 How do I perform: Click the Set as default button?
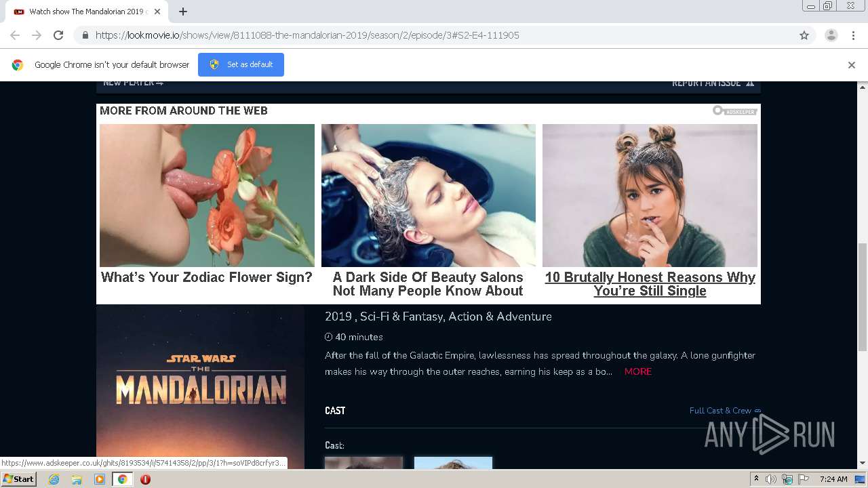(x=241, y=64)
